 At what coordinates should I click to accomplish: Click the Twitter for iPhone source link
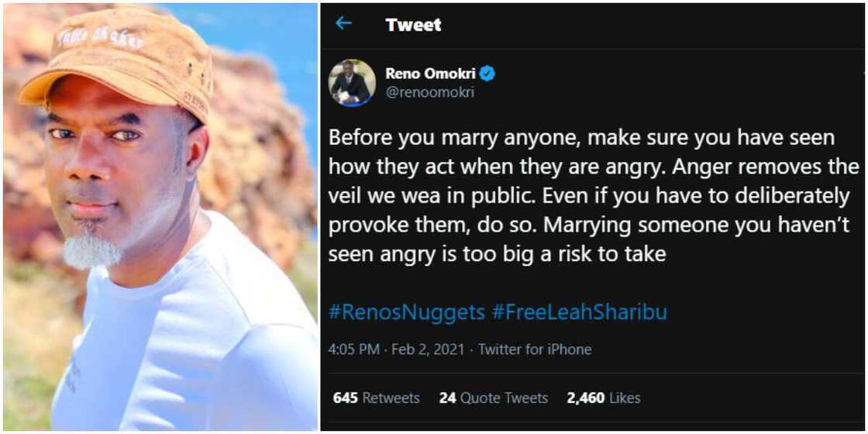coord(534,350)
